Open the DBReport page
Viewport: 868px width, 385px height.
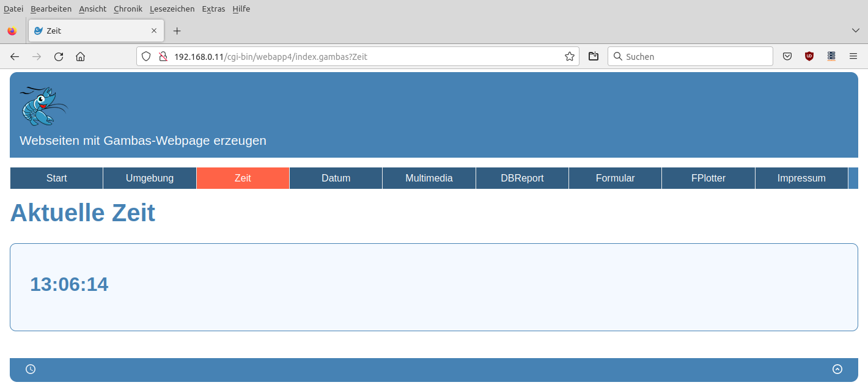click(522, 178)
